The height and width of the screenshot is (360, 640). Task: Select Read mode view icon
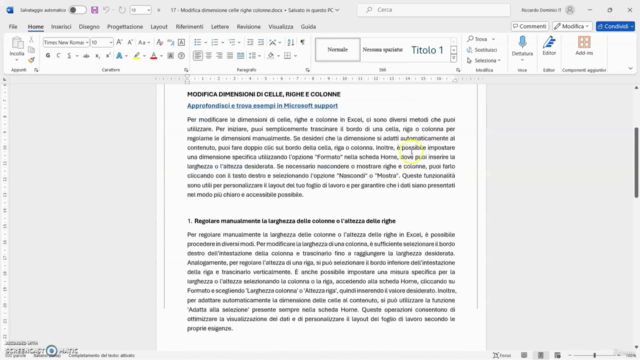[524, 355]
